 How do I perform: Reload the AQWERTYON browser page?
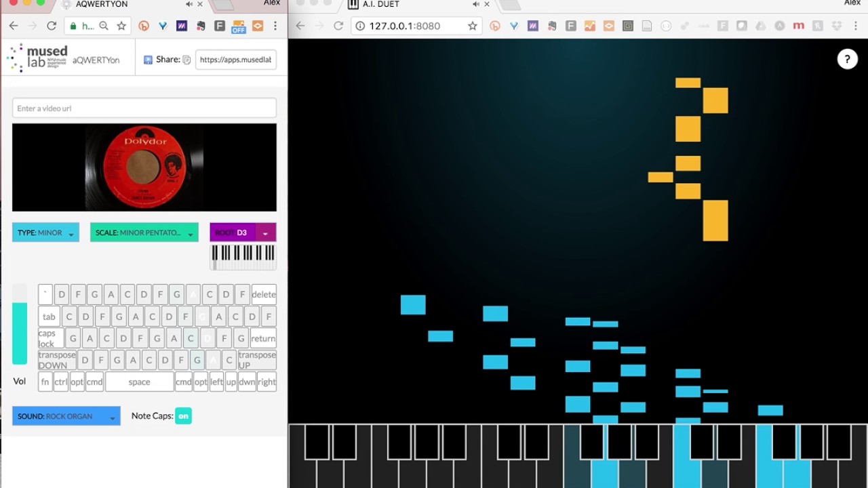point(52,26)
